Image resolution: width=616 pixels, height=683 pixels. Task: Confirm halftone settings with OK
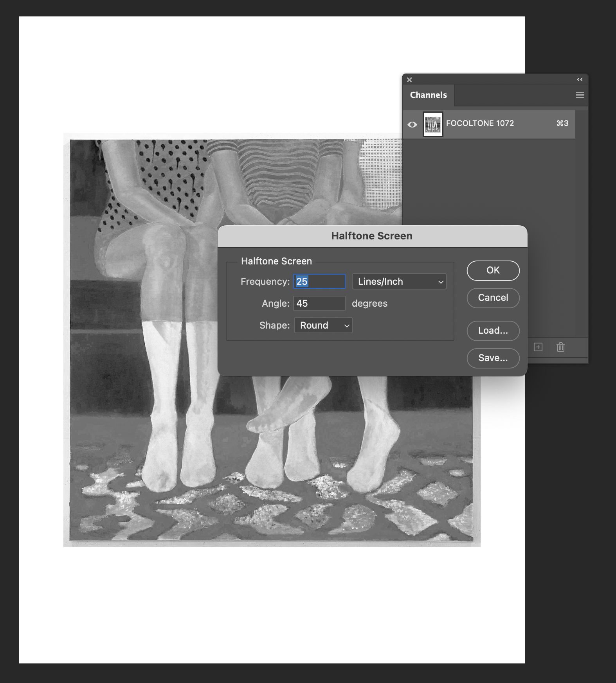pyautogui.click(x=493, y=270)
